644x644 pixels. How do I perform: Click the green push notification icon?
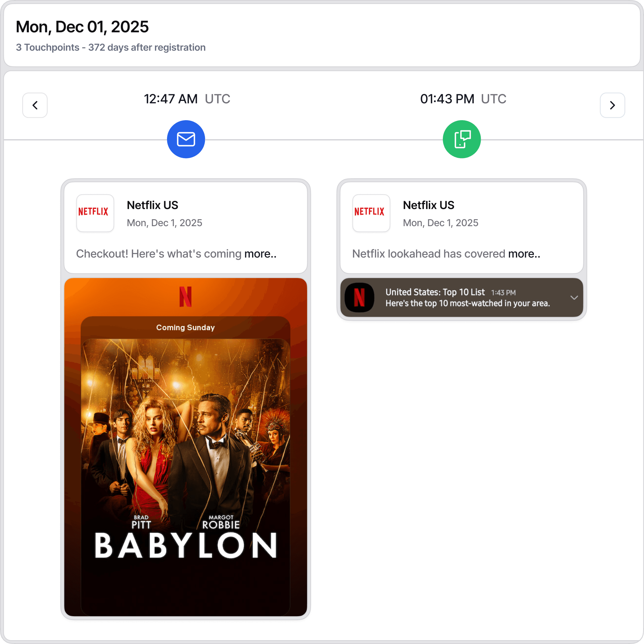pyautogui.click(x=461, y=139)
